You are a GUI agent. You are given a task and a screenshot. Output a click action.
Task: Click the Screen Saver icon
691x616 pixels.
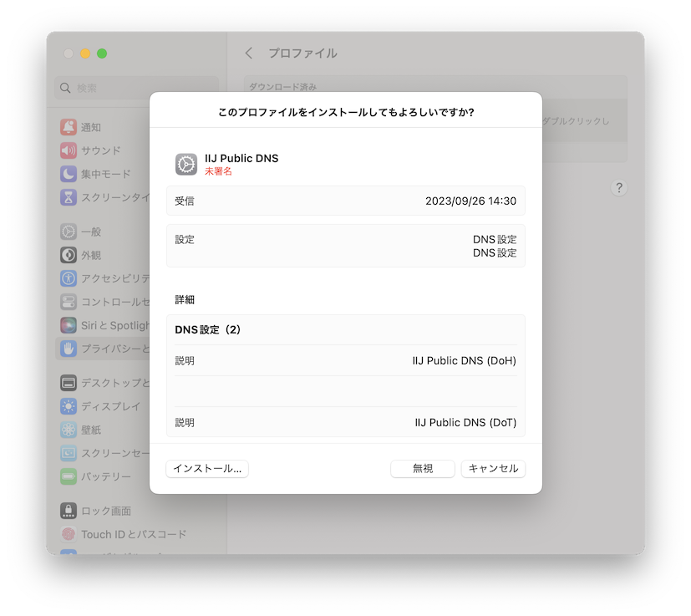point(69,453)
